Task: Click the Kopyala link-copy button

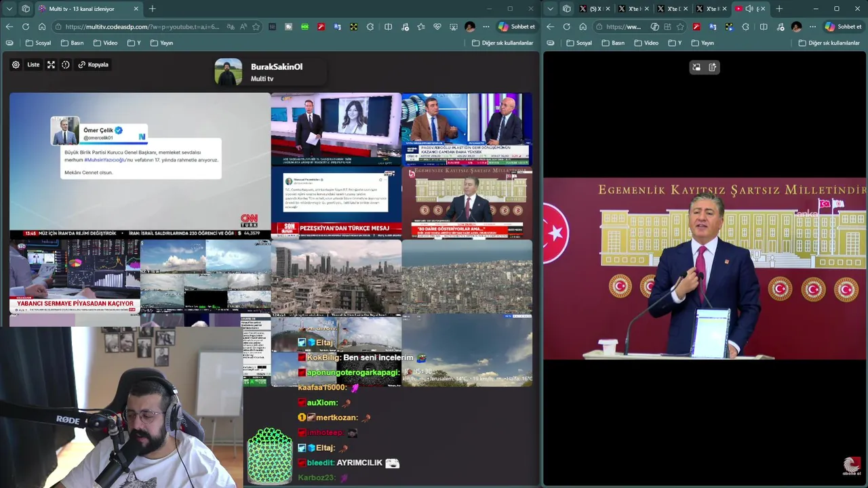Action: pyautogui.click(x=94, y=64)
